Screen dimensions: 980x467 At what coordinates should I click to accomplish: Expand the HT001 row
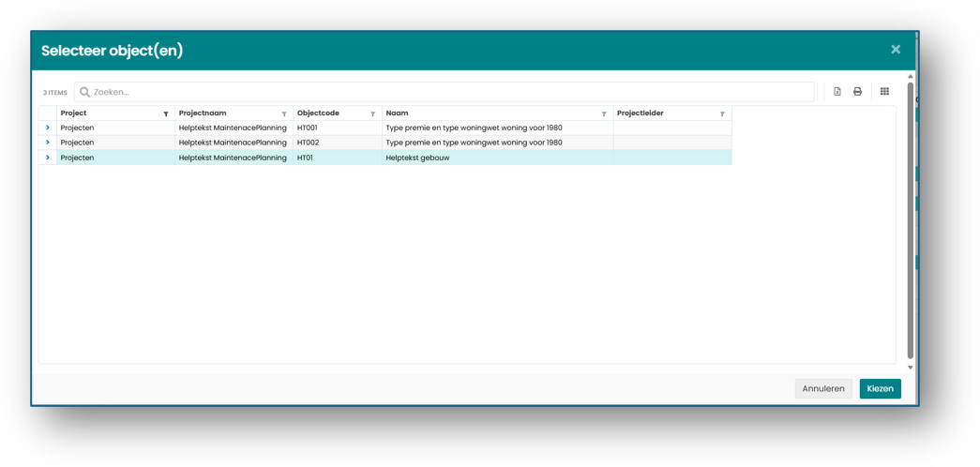[48, 128]
